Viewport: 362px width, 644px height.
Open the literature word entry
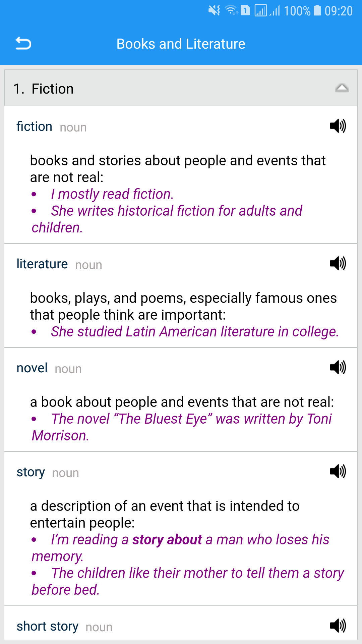[42, 264]
